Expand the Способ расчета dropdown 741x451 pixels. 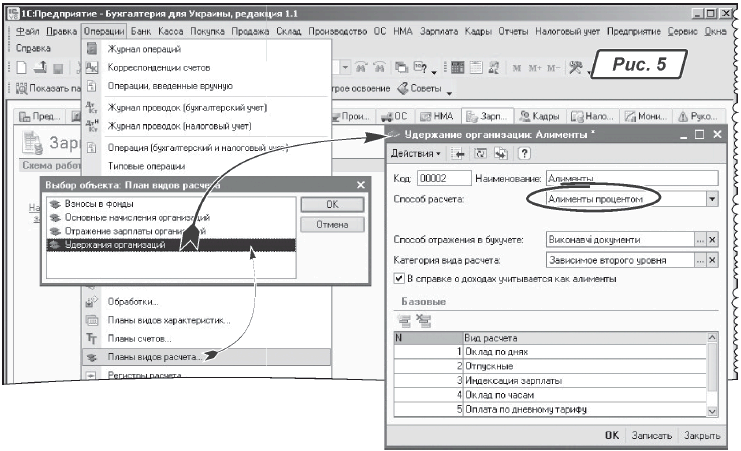pyautogui.click(x=712, y=199)
